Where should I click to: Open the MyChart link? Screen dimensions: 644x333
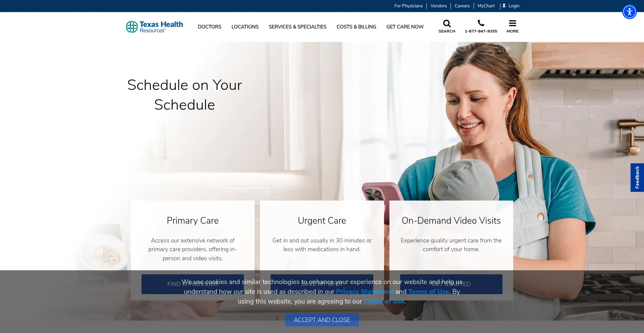pos(486,6)
